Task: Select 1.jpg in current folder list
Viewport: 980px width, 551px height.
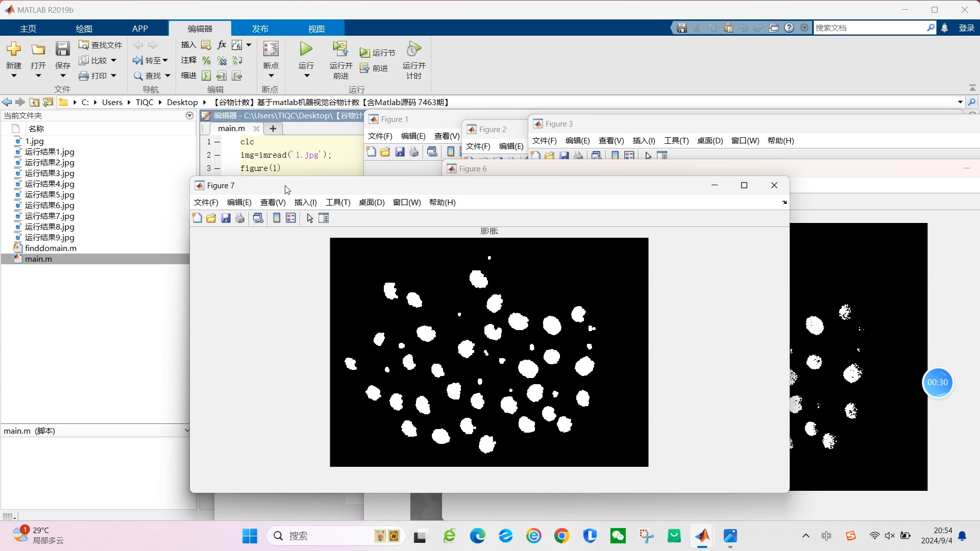Action: coord(34,141)
